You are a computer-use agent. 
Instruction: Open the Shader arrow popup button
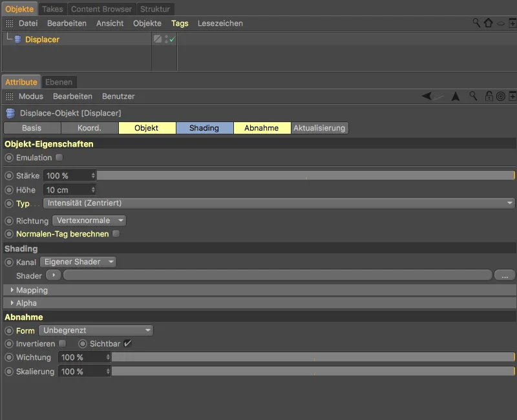pyautogui.click(x=54, y=275)
